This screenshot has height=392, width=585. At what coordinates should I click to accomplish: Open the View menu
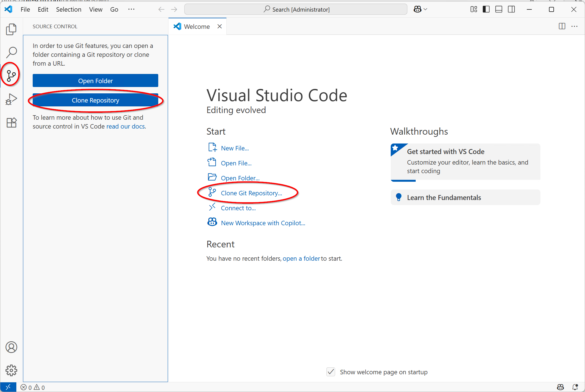coord(96,9)
